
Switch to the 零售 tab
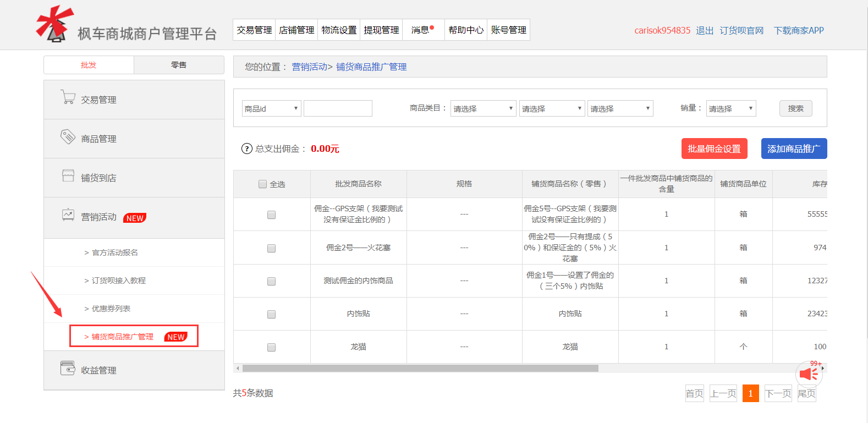point(179,65)
